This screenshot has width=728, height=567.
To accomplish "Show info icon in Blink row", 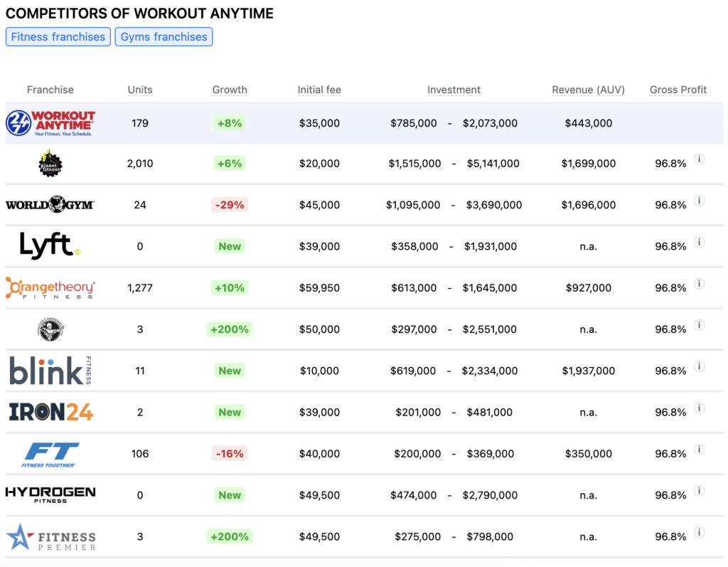I will click(x=700, y=366).
